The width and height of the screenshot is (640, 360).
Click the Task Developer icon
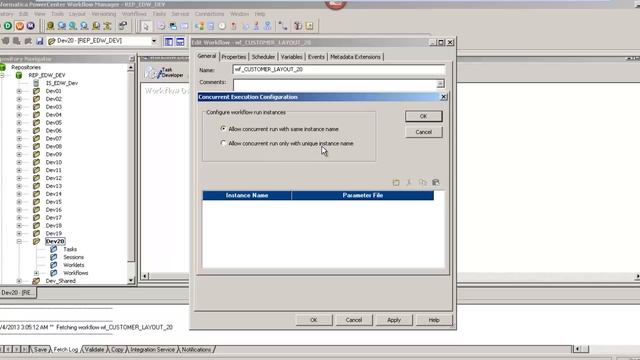pos(152,73)
